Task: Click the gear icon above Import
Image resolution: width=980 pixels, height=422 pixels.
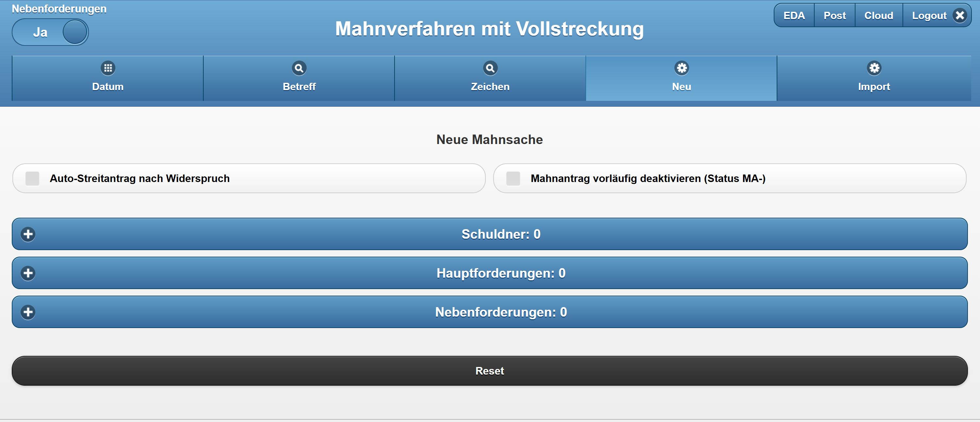Action: [874, 68]
